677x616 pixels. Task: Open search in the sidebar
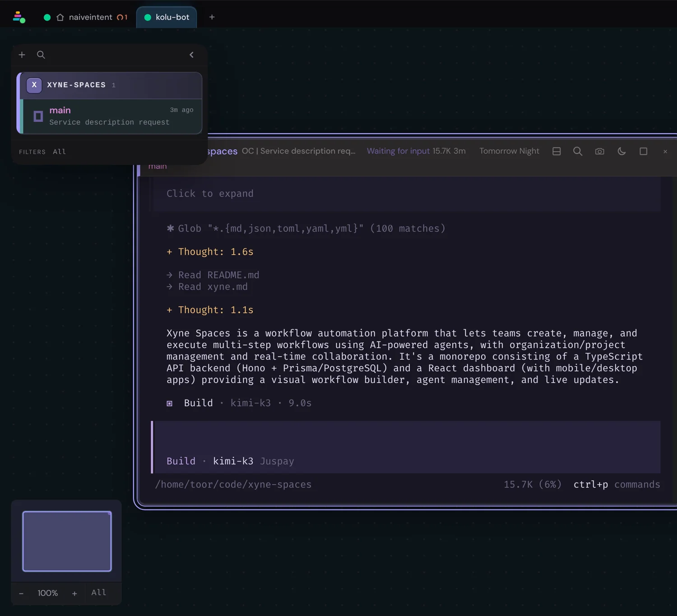coord(41,55)
